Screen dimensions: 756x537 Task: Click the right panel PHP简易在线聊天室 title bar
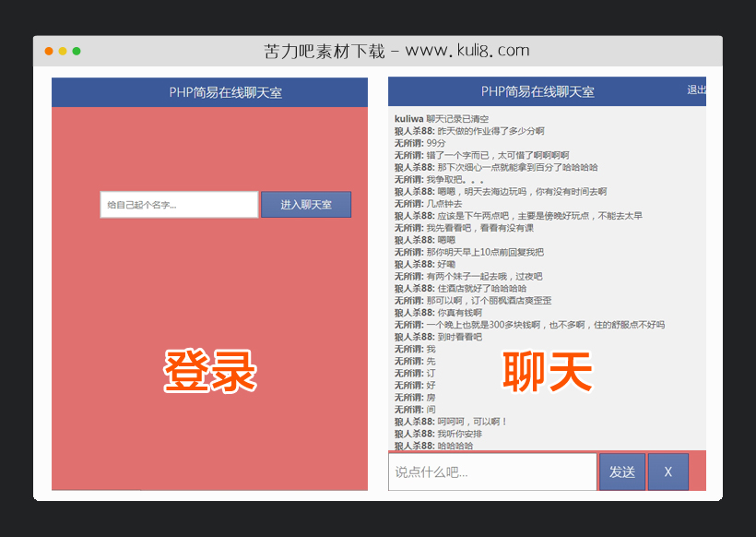[537, 91]
